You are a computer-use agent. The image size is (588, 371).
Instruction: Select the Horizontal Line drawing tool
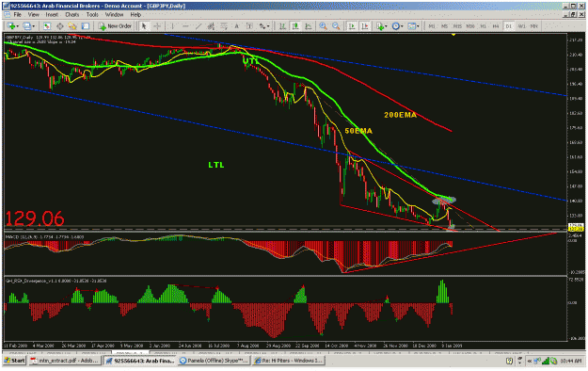[x=185, y=26]
